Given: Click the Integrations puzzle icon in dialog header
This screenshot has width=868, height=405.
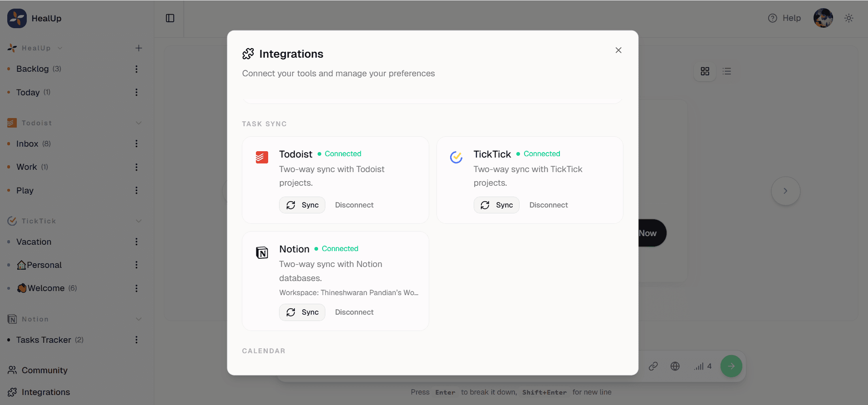Looking at the screenshot, I should coord(248,54).
